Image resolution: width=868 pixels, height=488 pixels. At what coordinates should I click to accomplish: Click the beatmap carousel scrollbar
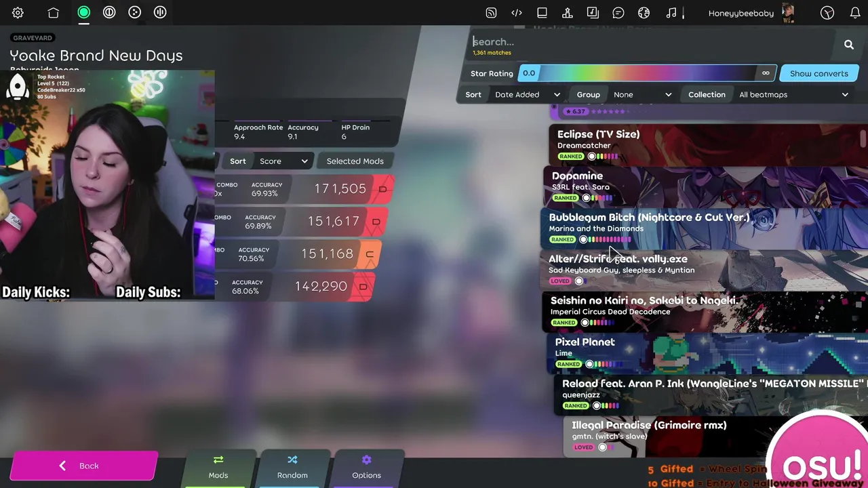click(x=863, y=138)
